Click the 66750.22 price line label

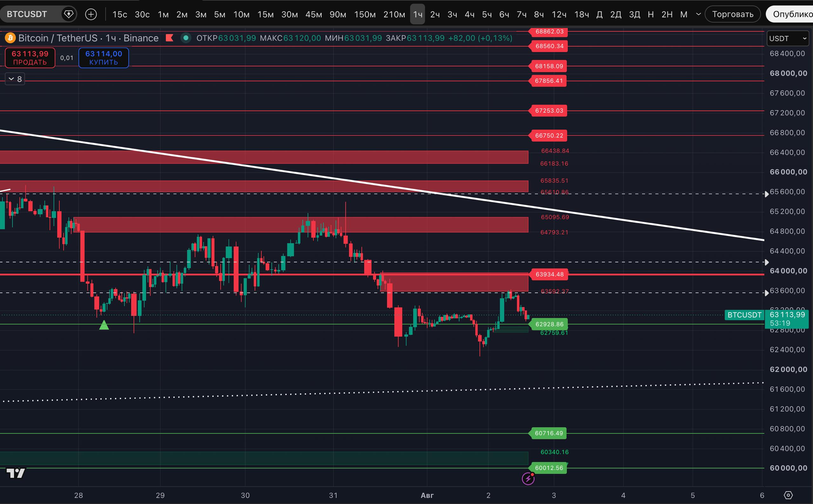coord(549,136)
